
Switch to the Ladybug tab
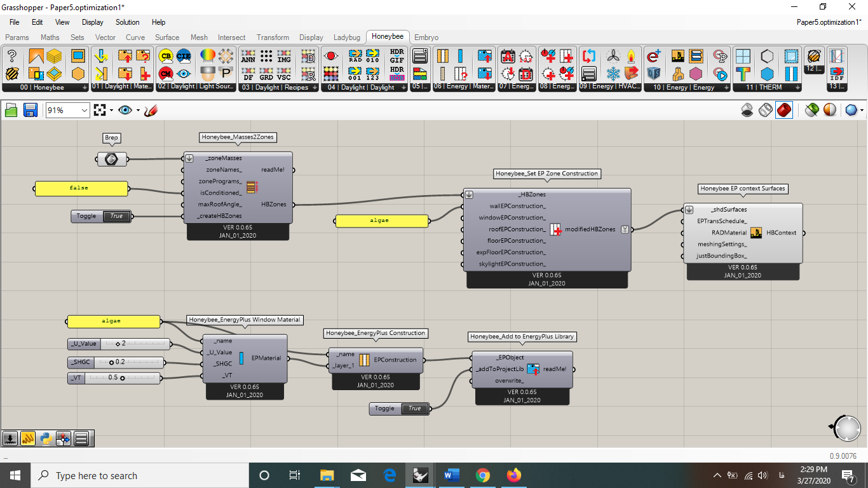coord(347,37)
